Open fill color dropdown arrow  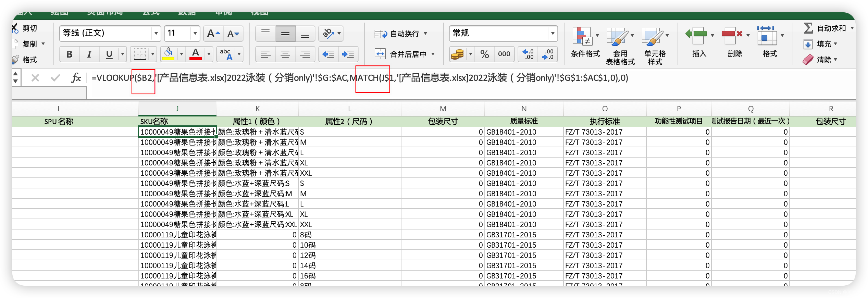[x=181, y=54]
